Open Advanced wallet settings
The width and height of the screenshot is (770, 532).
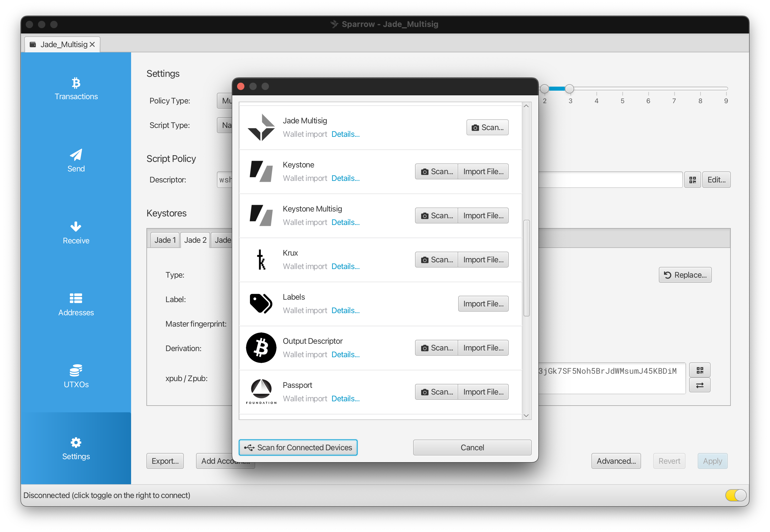pos(616,461)
